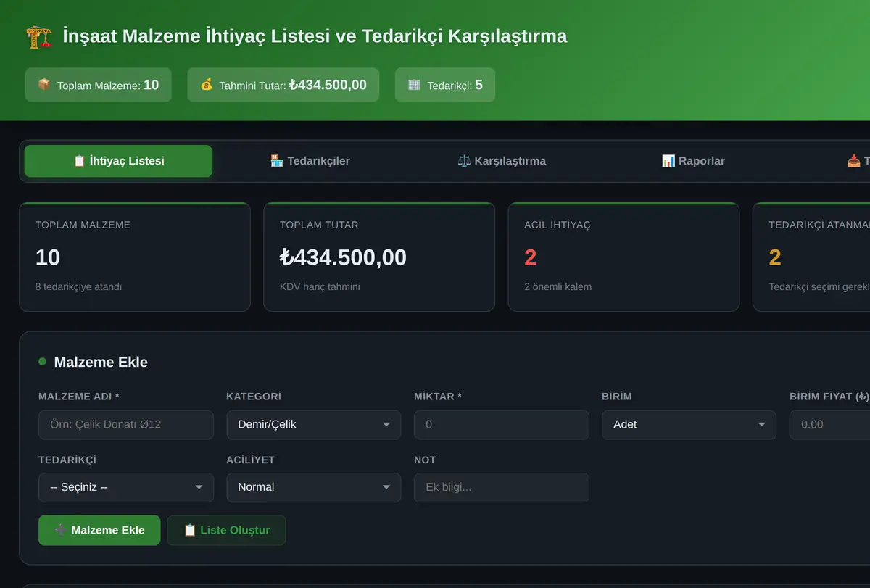This screenshot has height=588, width=870.
Task: Click the shop icon on Tedarikçiler tab
Action: [277, 161]
